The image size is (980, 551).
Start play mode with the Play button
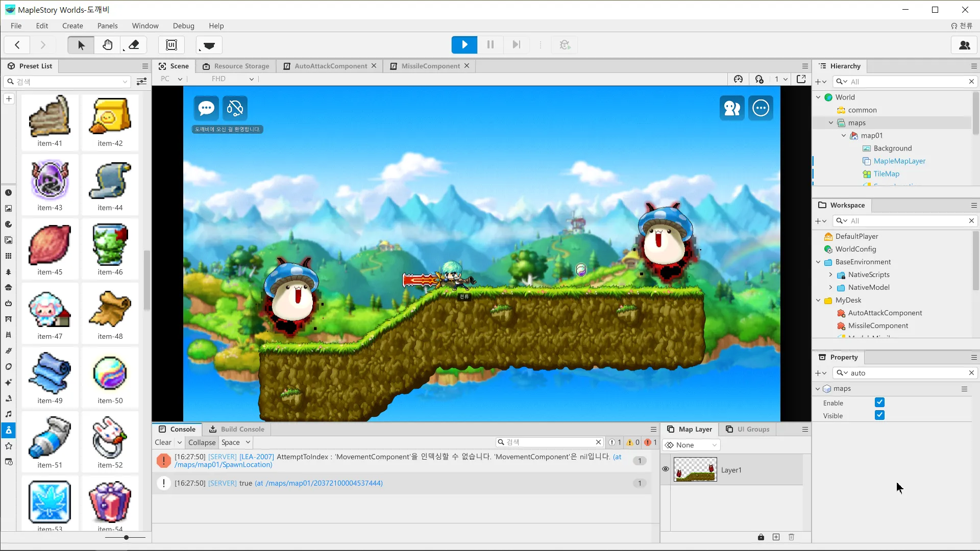point(464,45)
